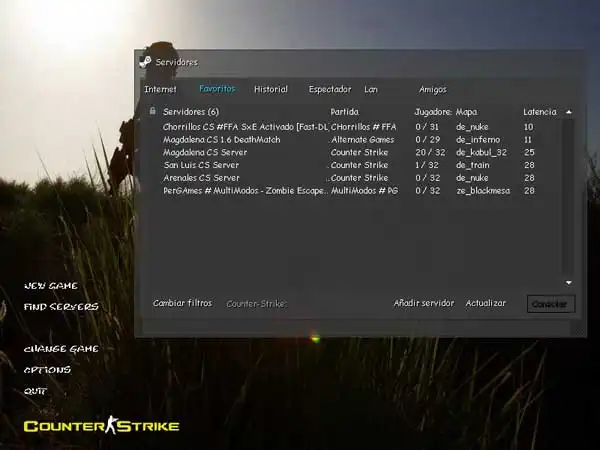Click Find Servers in the main menu
Image resolution: width=600 pixels, height=450 pixels.
[61, 307]
